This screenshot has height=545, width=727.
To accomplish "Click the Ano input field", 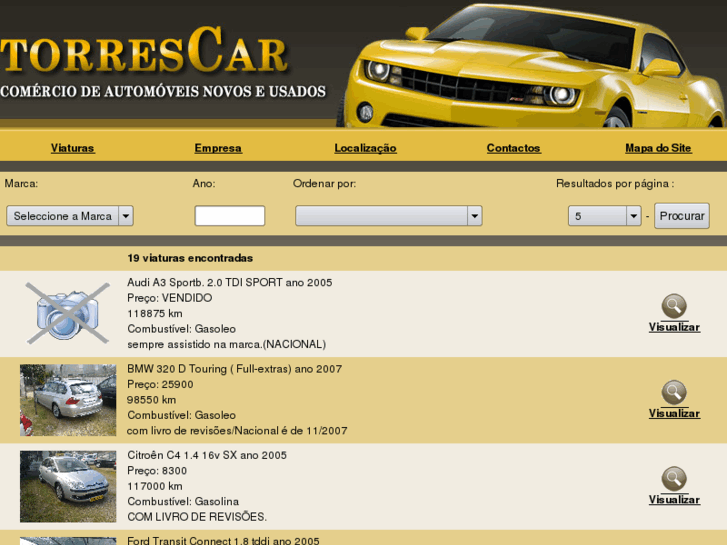I will [230, 216].
